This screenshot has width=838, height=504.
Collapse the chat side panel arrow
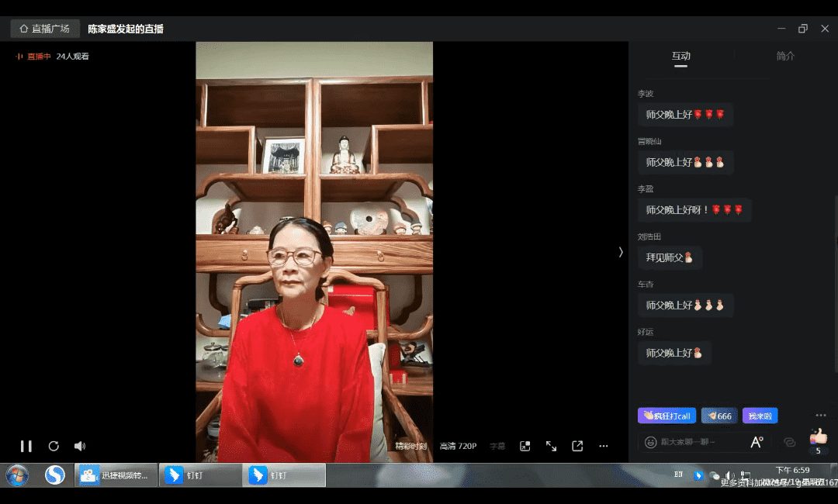click(x=620, y=252)
